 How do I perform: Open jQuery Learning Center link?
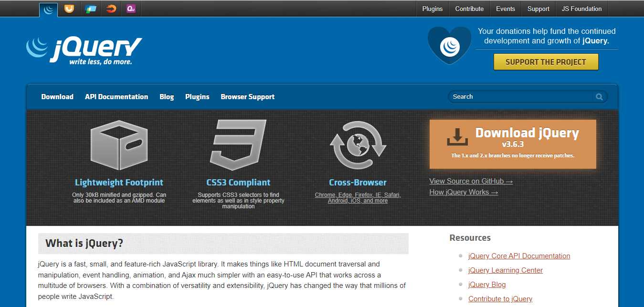click(506, 270)
